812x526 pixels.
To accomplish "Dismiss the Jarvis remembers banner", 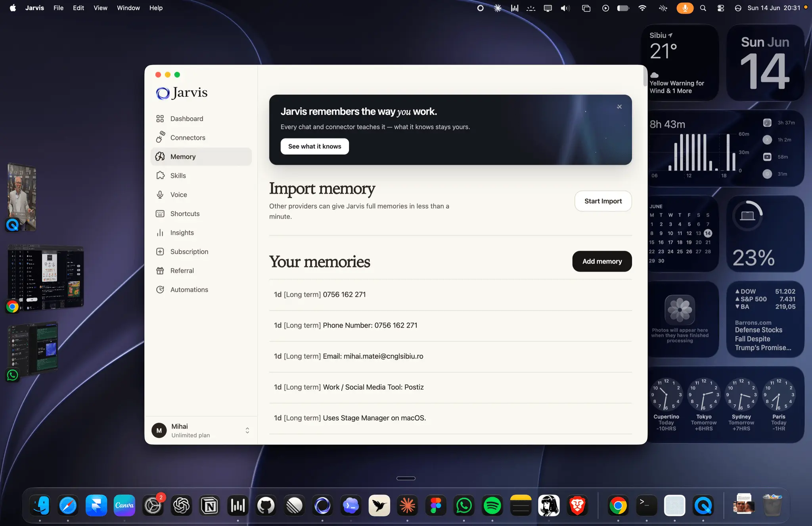I will 619,107.
